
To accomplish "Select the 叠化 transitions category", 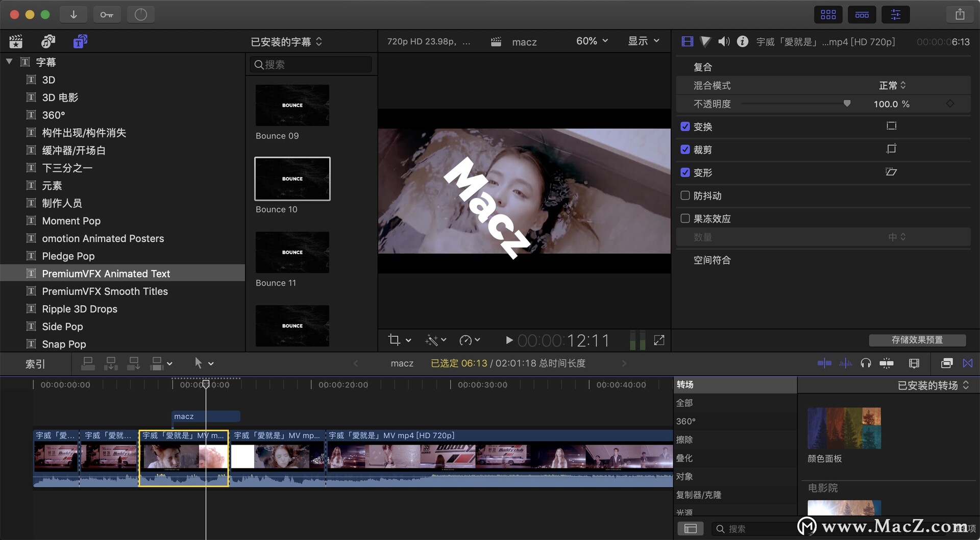I will click(x=735, y=458).
